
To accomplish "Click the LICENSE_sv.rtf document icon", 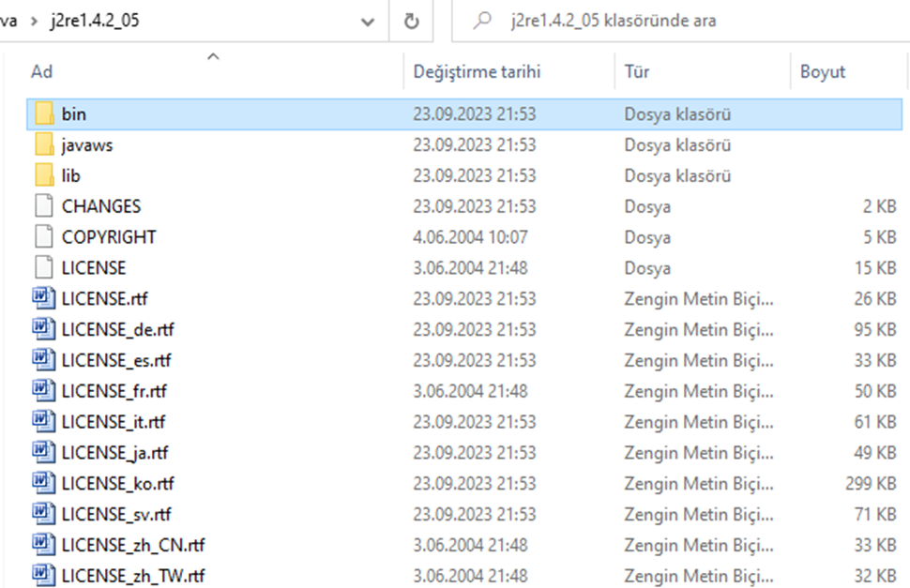I will 44,513.
